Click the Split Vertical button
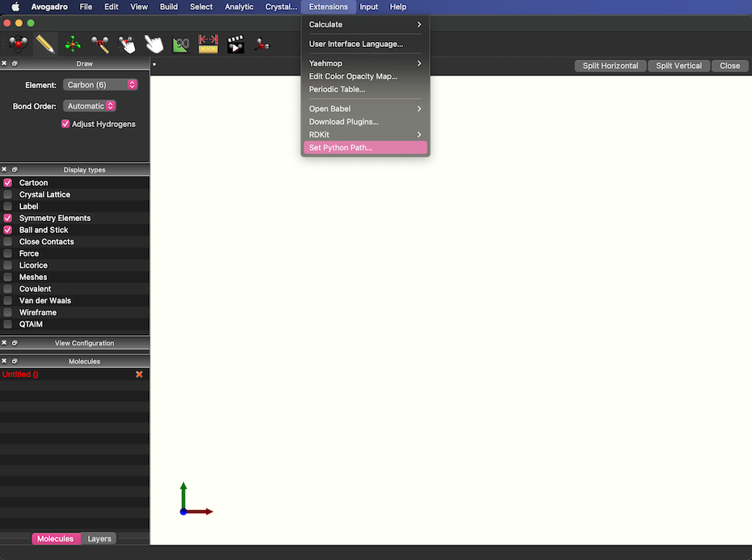The height and width of the screenshot is (560, 752). (678, 66)
